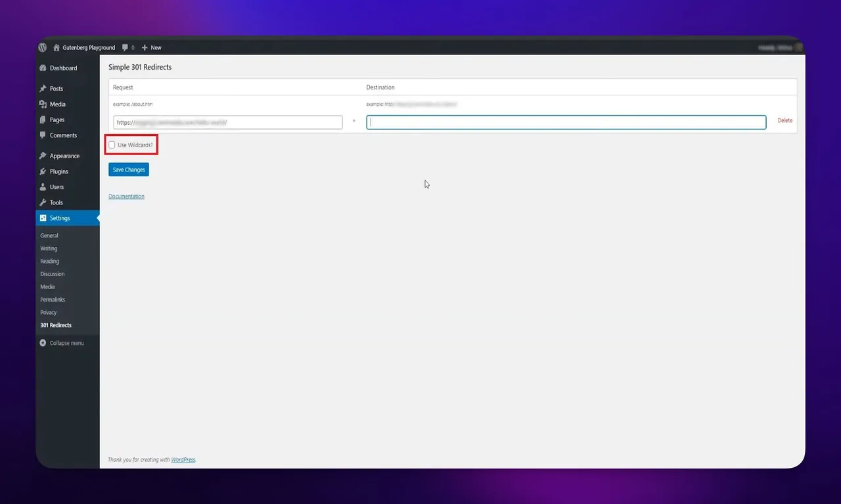Image resolution: width=841 pixels, height=504 pixels.
Task: Select the Posts pushpin icon
Action: click(43, 89)
